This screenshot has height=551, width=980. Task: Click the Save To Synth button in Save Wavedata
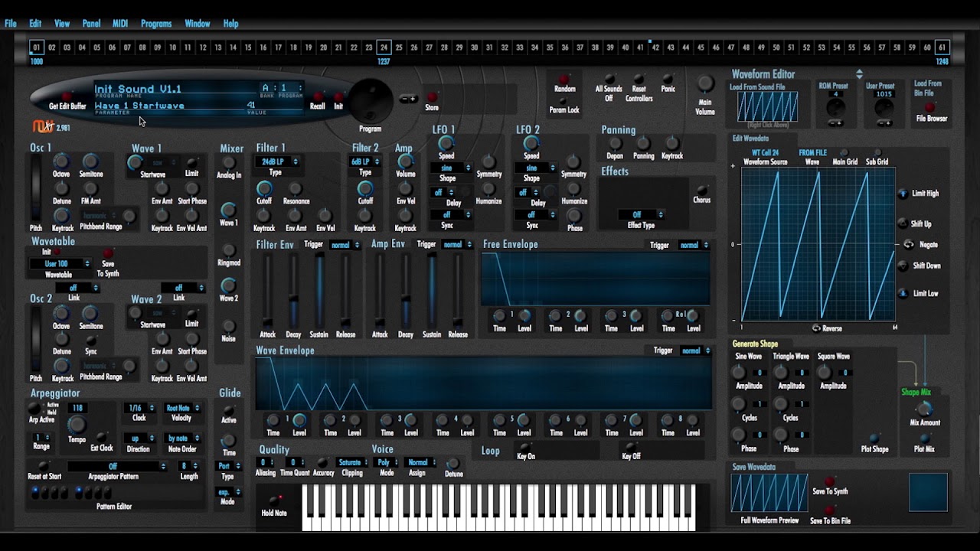pyautogui.click(x=828, y=482)
